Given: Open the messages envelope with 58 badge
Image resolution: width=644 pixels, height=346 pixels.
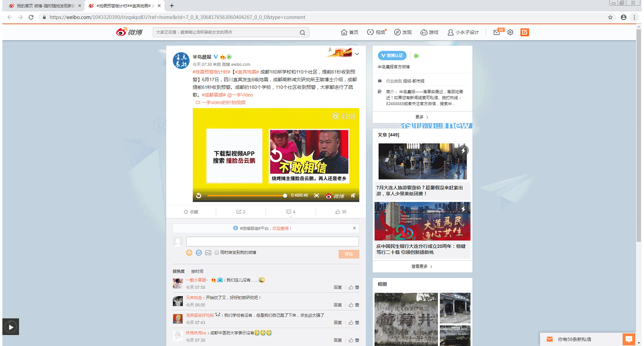Looking at the screenshot, I should 497,32.
